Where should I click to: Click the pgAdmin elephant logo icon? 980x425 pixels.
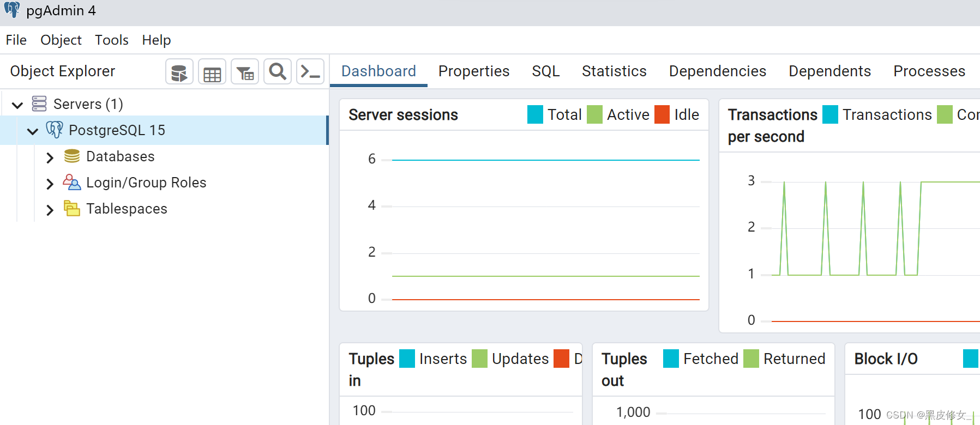12,10
